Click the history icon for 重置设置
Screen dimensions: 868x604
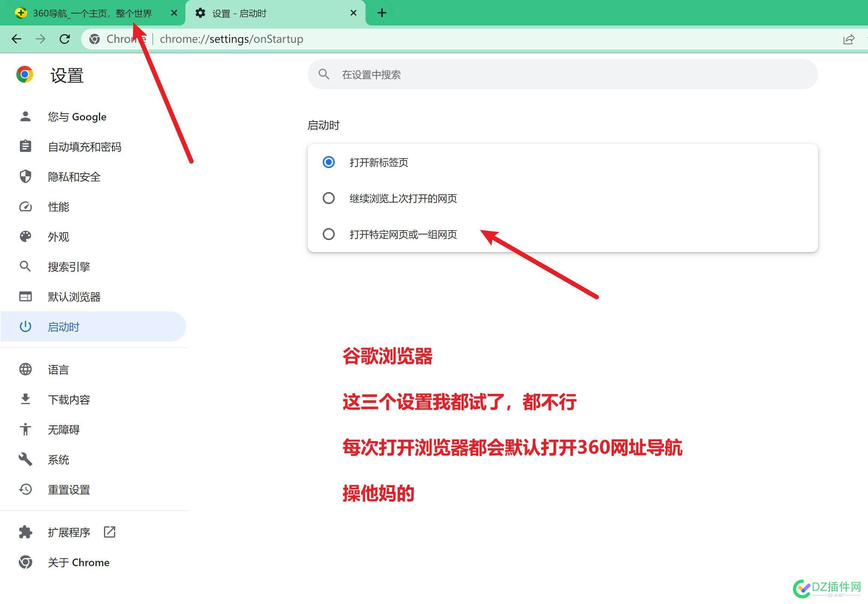tap(25, 490)
